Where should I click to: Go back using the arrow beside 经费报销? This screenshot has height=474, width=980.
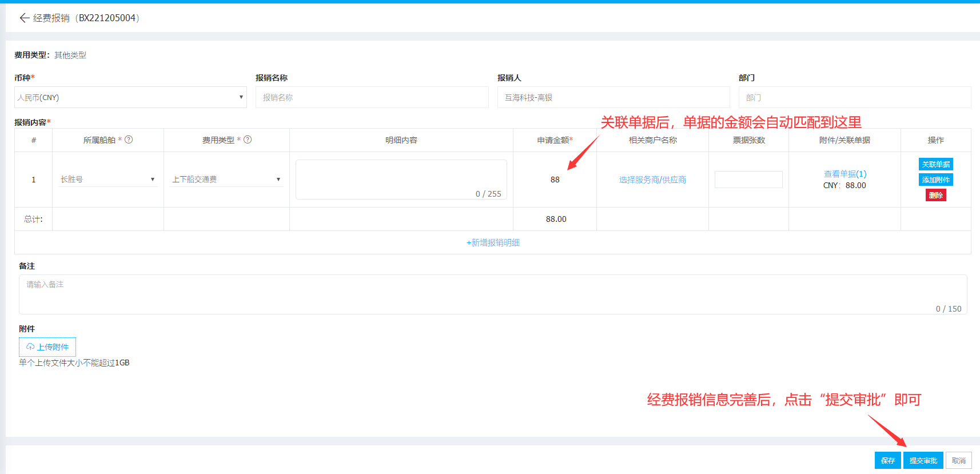[x=24, y=18]
